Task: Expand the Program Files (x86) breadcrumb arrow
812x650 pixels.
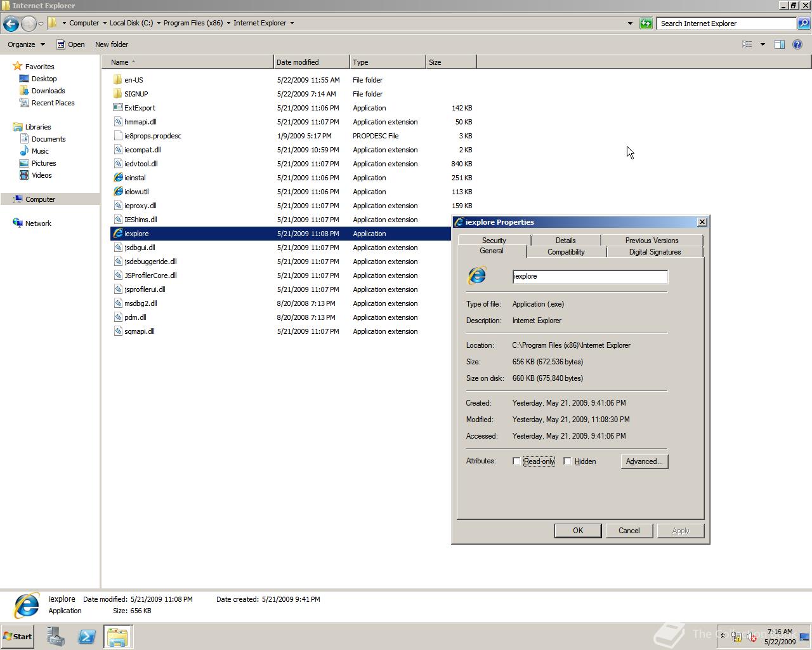Action: 228,23
